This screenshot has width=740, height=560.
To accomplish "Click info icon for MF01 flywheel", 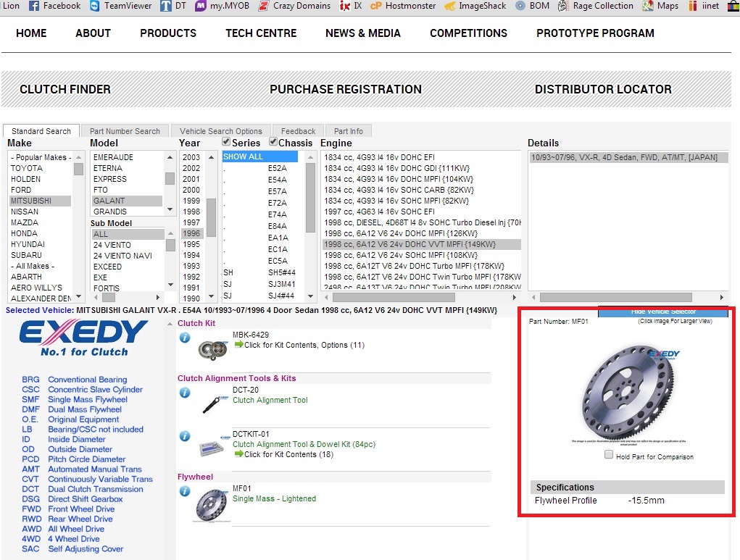I will point(185,491).
